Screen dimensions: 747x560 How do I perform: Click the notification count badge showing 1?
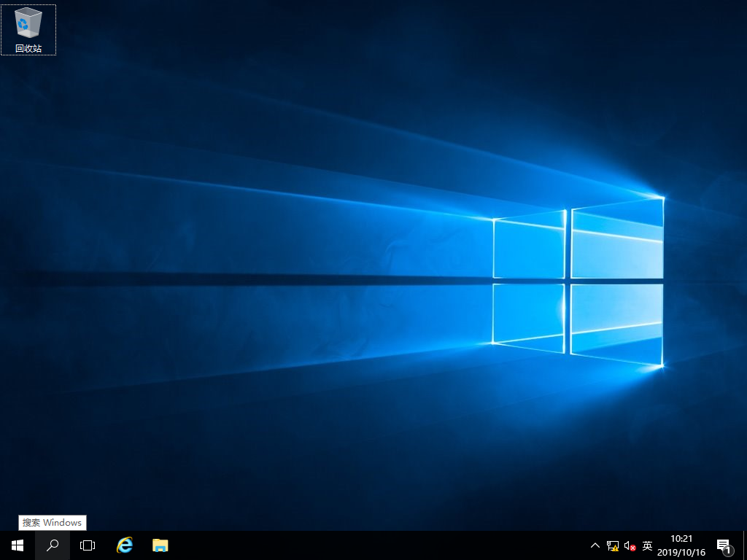728,551
